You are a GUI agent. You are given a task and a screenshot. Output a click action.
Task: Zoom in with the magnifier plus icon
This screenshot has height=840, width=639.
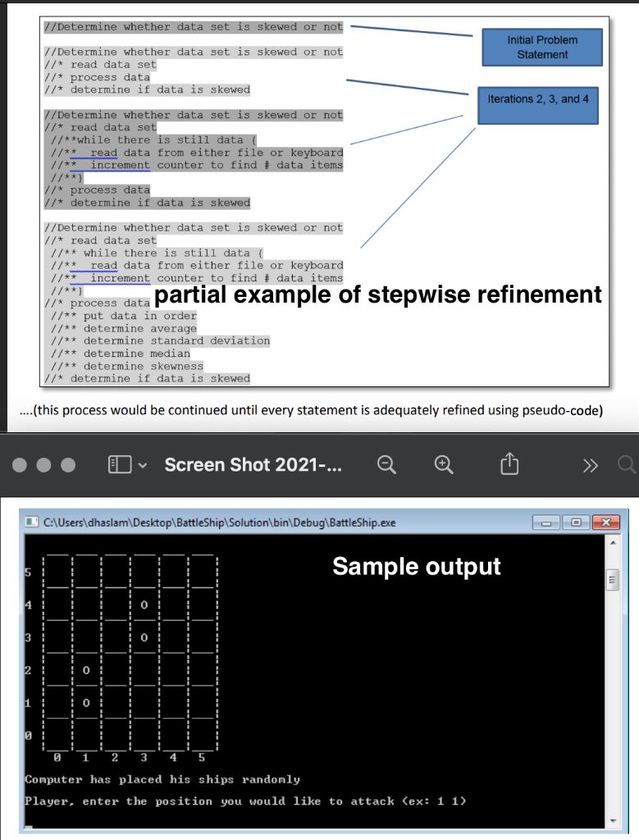click(x=444, y=464)
